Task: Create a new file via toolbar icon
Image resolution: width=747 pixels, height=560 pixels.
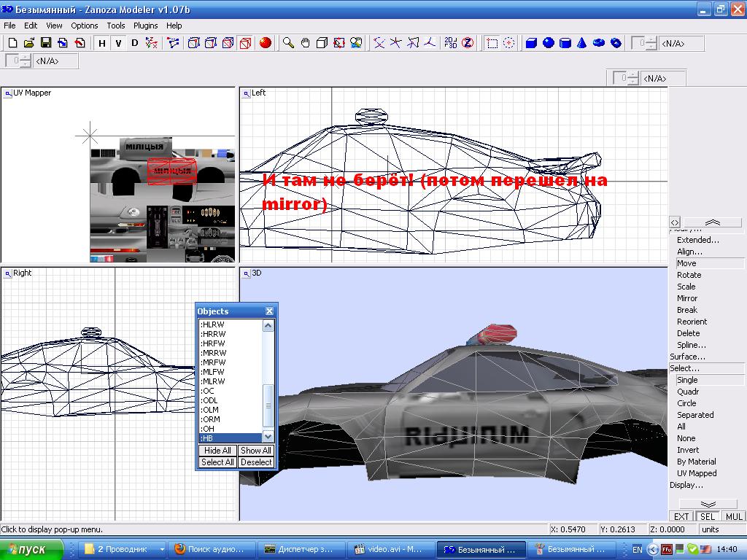Action: point(13,43)
